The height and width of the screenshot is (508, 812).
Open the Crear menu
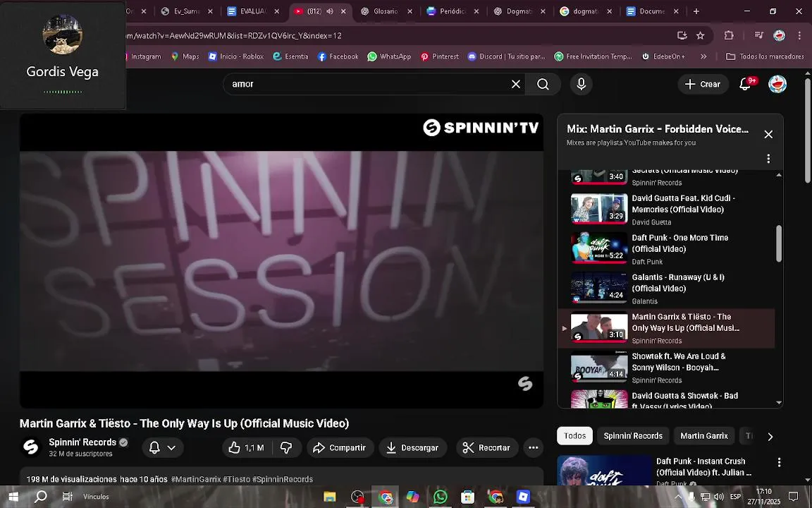point(703,84)
